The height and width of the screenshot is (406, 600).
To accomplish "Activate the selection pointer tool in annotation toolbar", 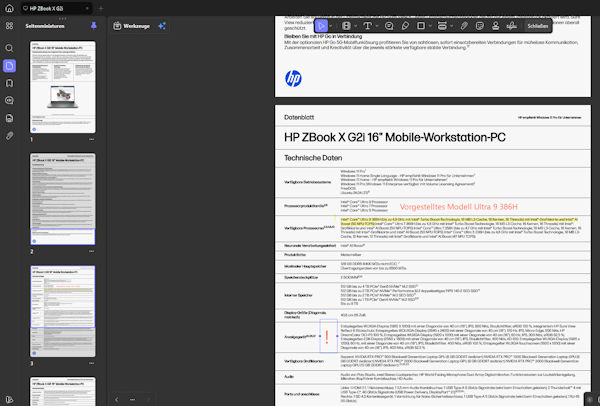I will [321, 26].
